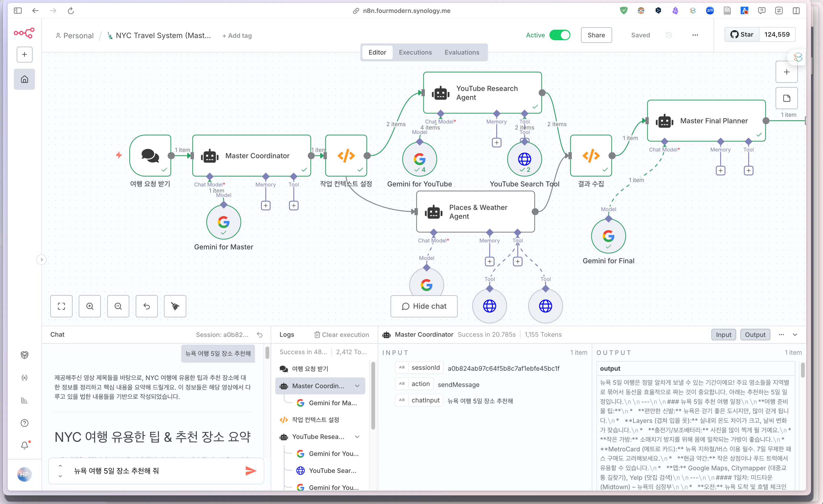Toggle the Output panel button in logs

pyautogui.click(x=755, y=335)
